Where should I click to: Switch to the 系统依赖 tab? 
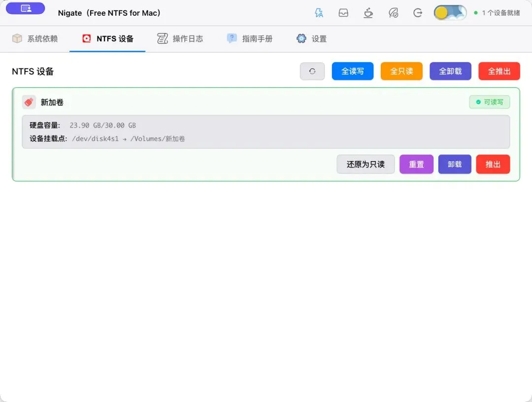[x=35, y=39]
